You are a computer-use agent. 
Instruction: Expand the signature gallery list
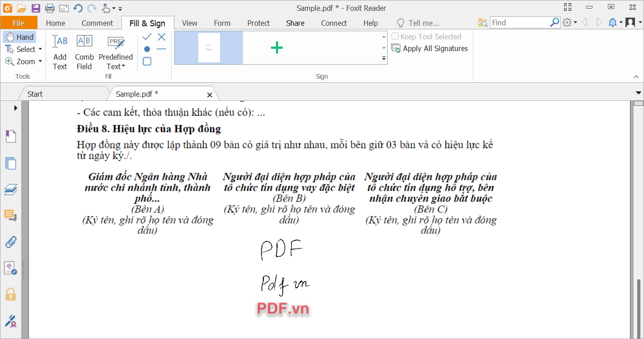tap(384, 58)
